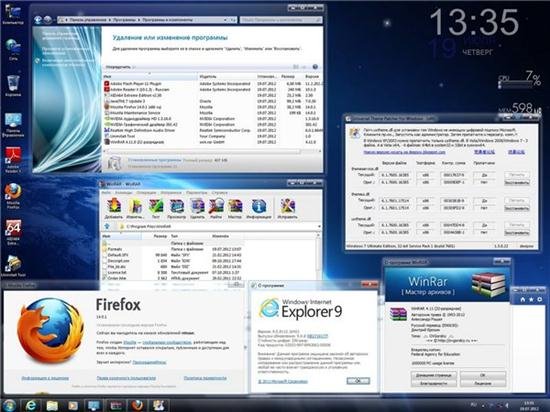Screen dimensions: 550x412
Task: Click the Windows Start orb
Action: click(9, 405)
